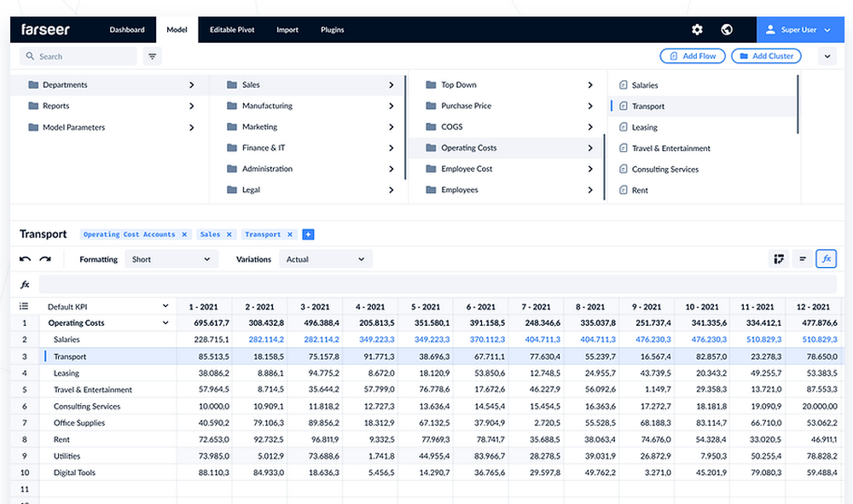
Task: Switch to the Model tab
Action: pos(177,30)
